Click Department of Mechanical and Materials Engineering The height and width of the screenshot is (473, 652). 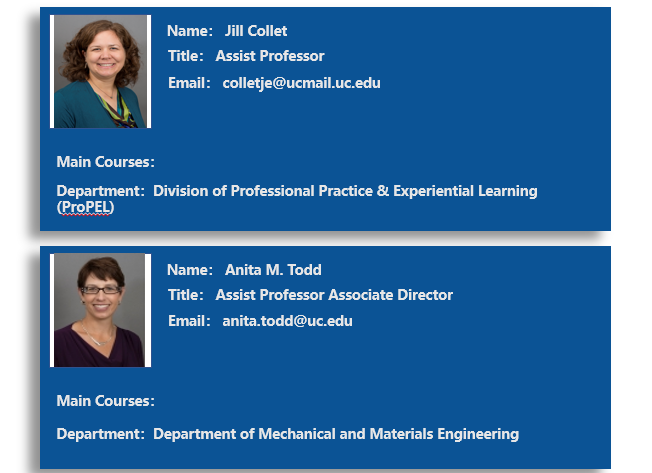336,434
